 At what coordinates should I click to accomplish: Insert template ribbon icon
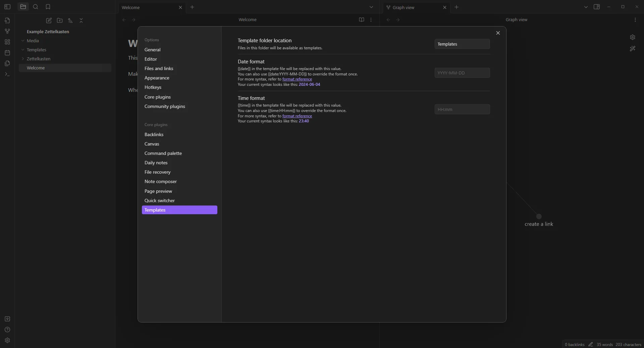(x=7, y=63)
